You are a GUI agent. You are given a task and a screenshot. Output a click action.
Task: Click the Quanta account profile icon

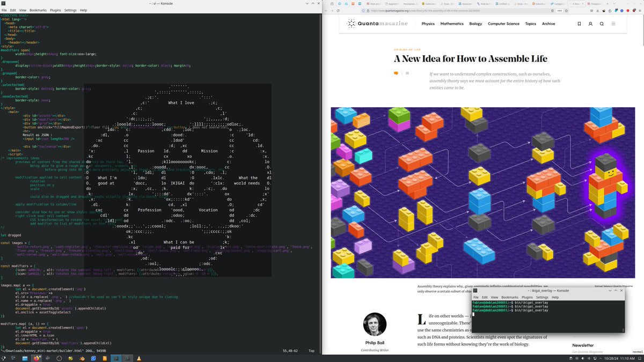pyautogui.click(x=590, y=24)
